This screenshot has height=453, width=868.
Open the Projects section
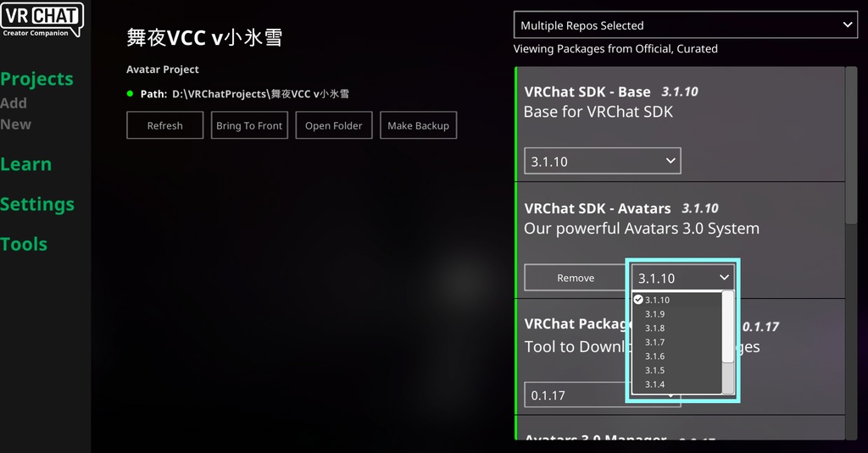tap(36, 79)
